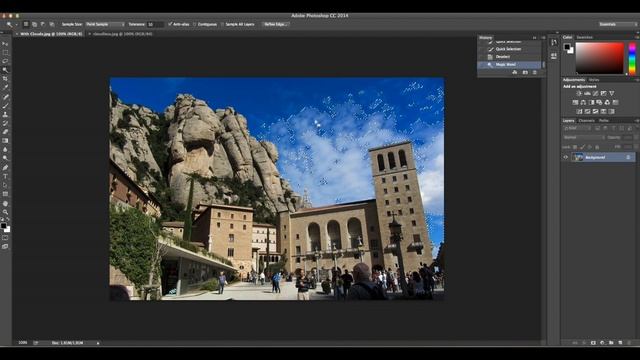
Task: Select the Lasso tool
Action: (5, 61)
